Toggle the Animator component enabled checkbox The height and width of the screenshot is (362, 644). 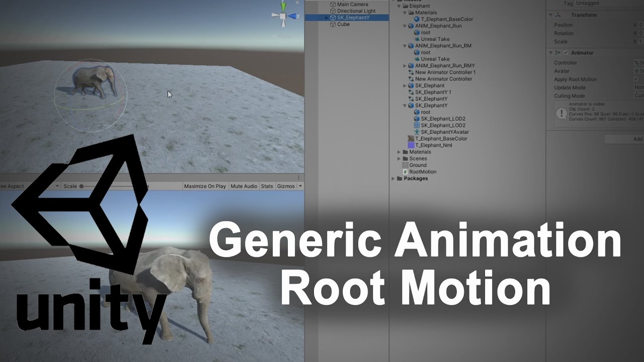pos(566,53)
